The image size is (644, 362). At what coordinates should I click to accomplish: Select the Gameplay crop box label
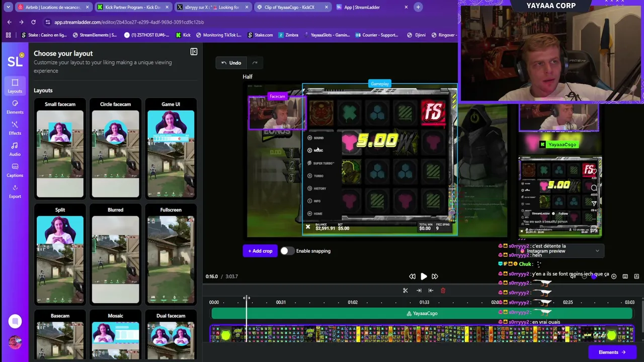pyautogui.click(x=380, y=84)
